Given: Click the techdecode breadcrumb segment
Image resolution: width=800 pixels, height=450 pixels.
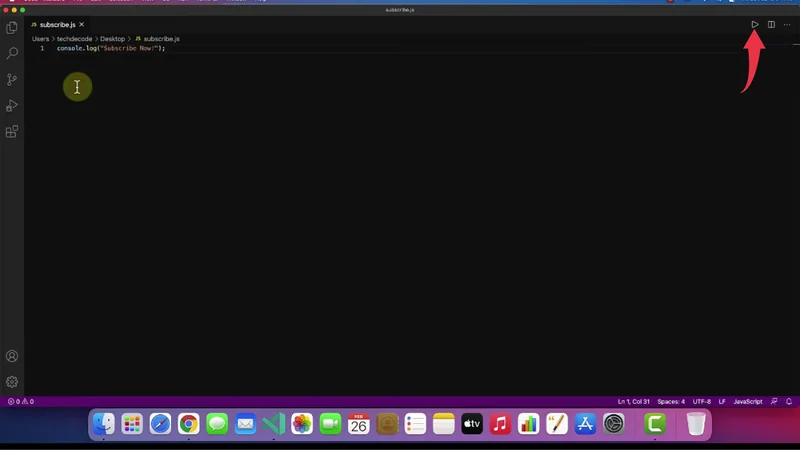Looking at the screenshot, I should [74, 38].
